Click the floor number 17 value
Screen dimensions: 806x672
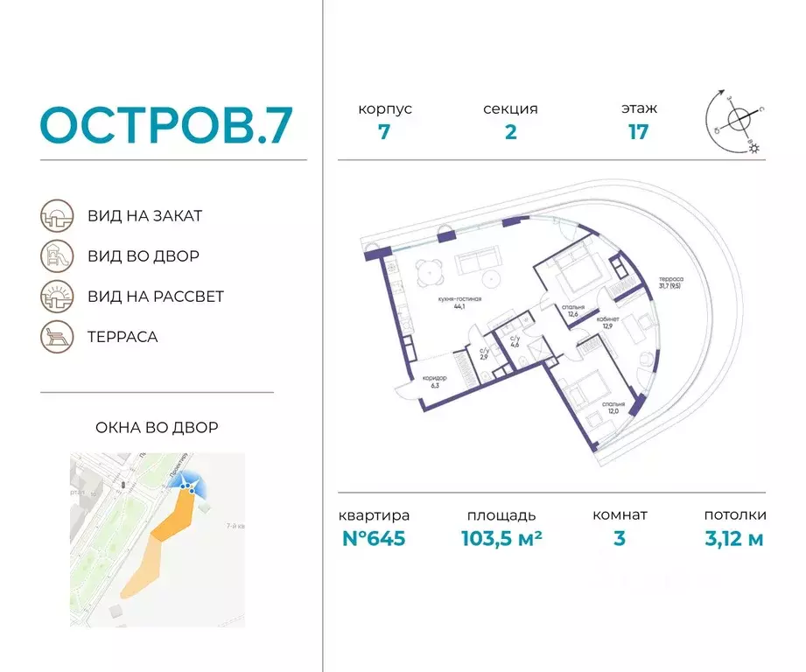(639, 132)
